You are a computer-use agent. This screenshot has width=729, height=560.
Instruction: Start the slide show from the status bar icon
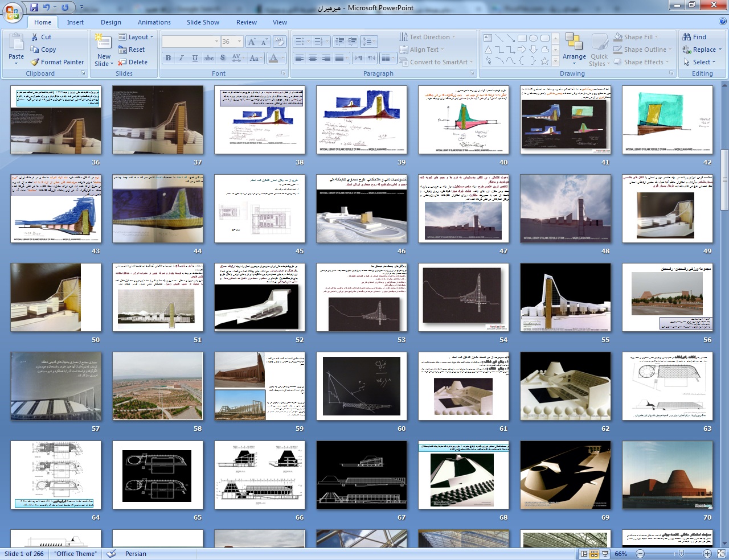605,554
